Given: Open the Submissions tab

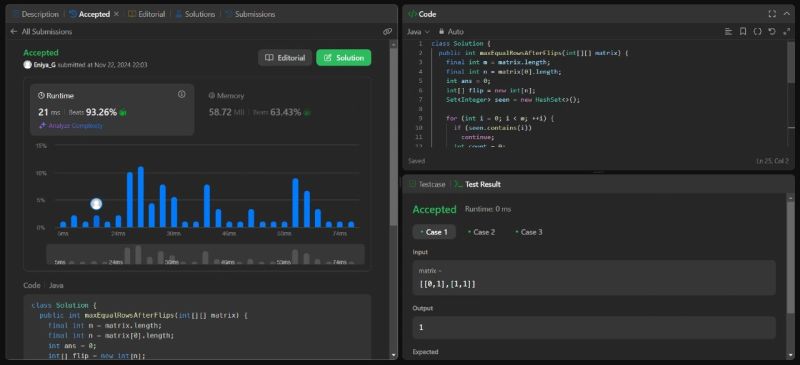Looking at the screenshot, I should pos(250,14).
